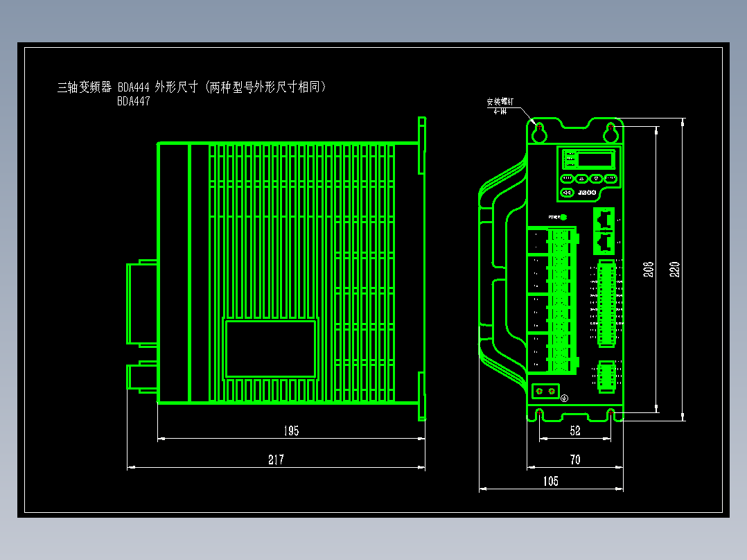Click the down-arrow key on the drawn keypad
Viewport: 747px width, 560px height.
[596, 179]
